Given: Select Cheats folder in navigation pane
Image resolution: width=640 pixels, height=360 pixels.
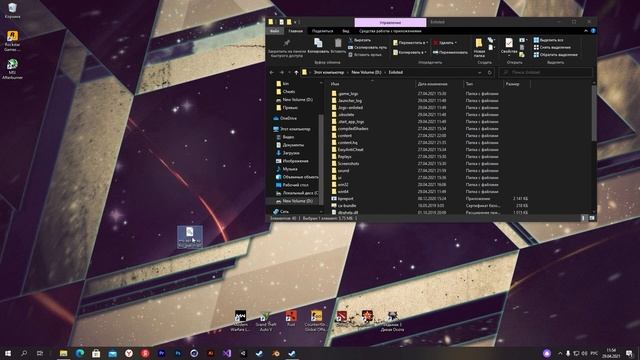Looking at the screenshot, I should coord(286,91).
